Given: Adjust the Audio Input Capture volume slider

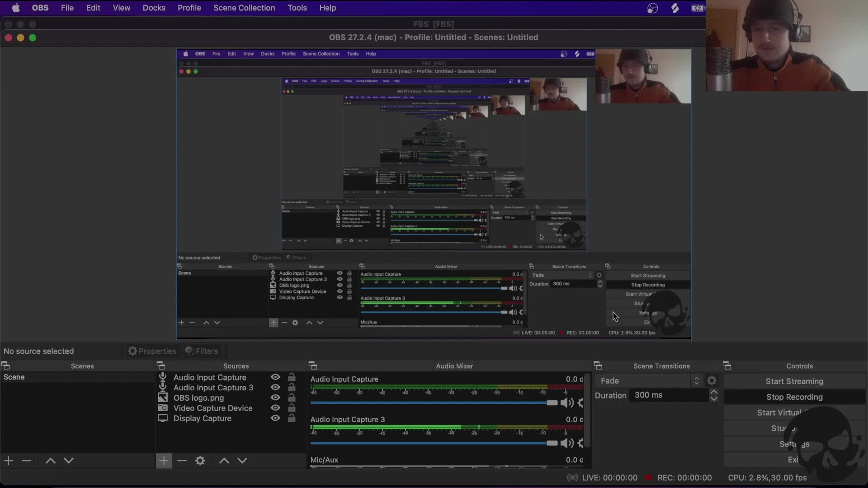Looking at the screenshot, I should point(434,403).
